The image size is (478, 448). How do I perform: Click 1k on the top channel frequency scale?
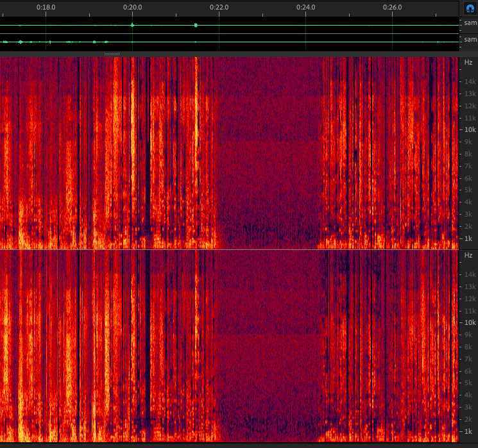469,238
